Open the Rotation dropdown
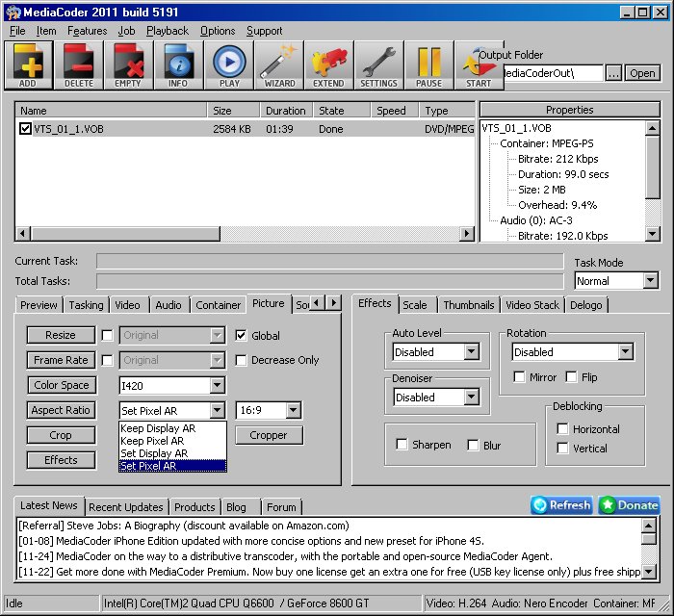 pyautogui.click(x=624, y=352)
